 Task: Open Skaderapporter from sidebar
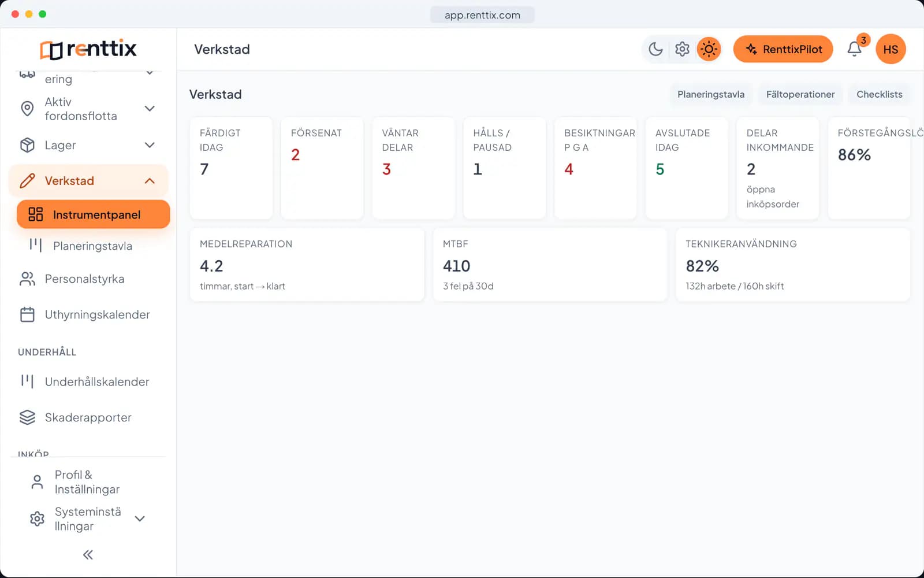click(x=88, y=417)
